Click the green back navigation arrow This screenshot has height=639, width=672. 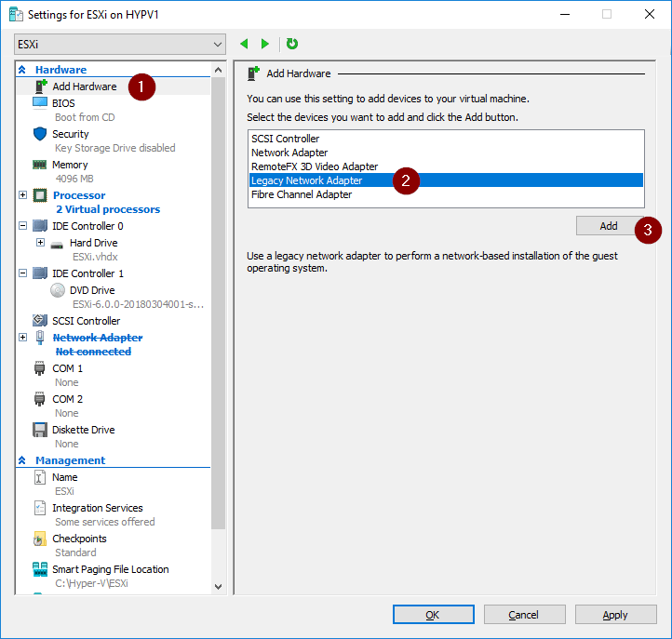click(244, 44)
